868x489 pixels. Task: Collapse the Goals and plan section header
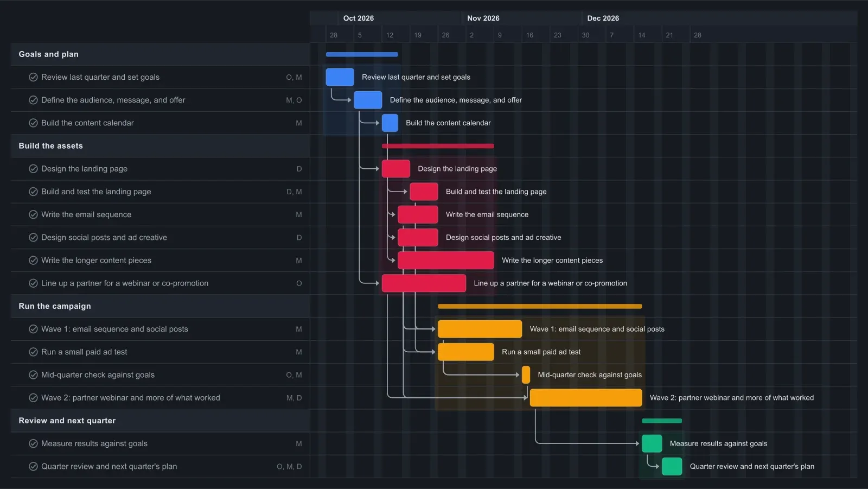(161, 54)
